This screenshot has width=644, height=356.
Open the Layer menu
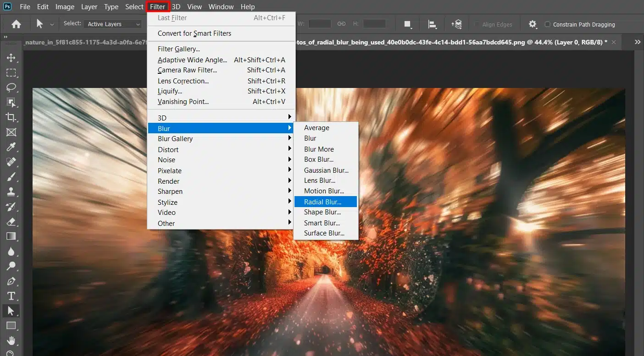coord(89,7)
